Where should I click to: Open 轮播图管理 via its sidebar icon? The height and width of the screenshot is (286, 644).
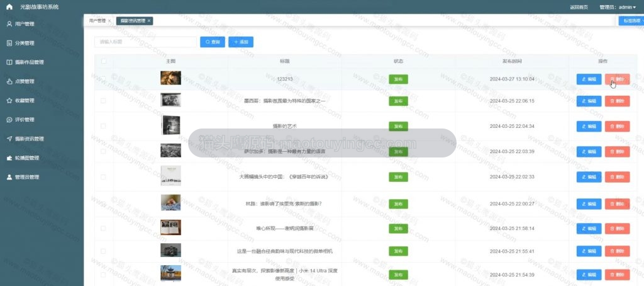(x=9, y=158)
